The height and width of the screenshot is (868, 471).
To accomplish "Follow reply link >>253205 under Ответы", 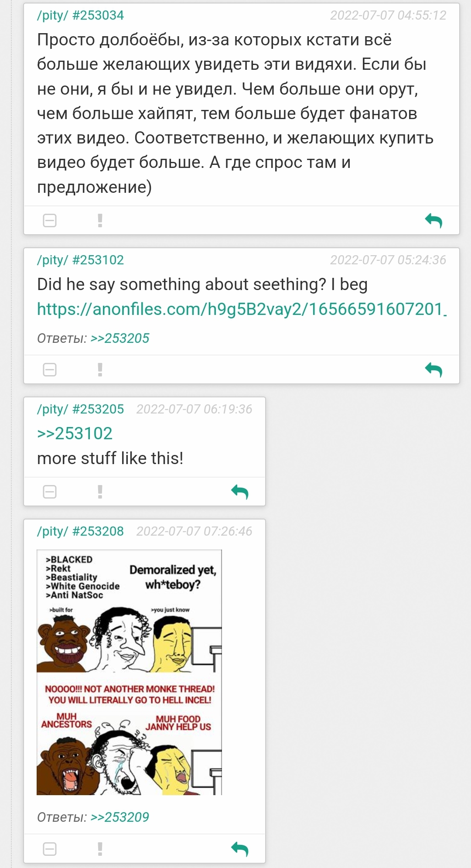I will coord(120,338).
